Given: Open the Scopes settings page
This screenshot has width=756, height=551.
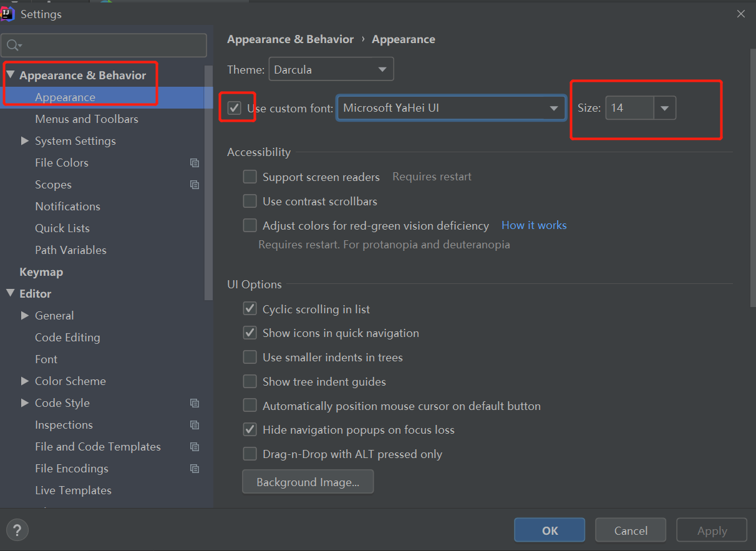Looking at the screenshot, I should coord(53,185).
